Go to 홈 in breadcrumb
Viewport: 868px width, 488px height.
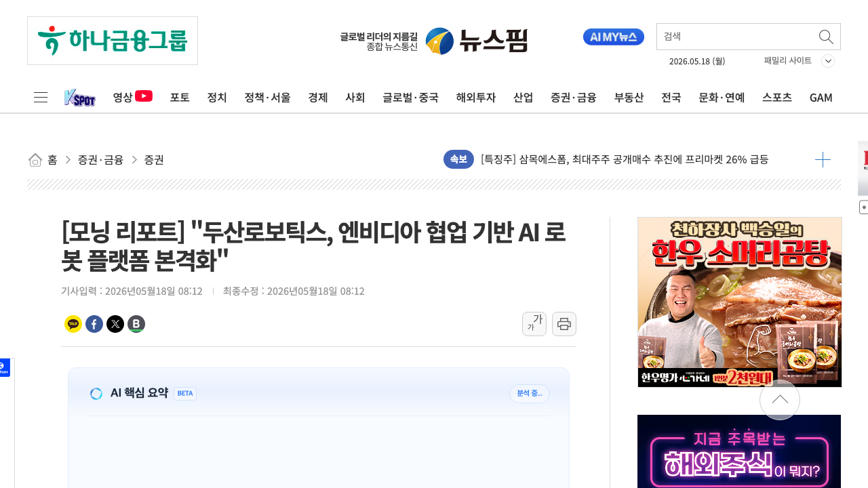(x=52, y=160)
